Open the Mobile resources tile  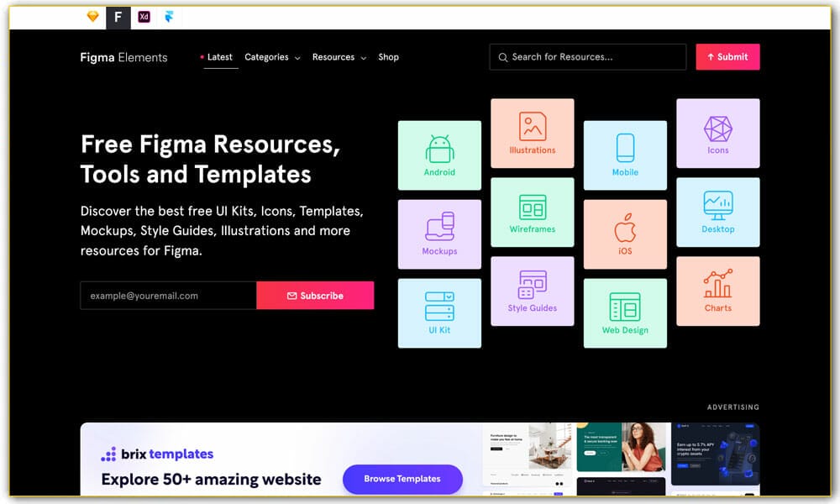(625, 155)
